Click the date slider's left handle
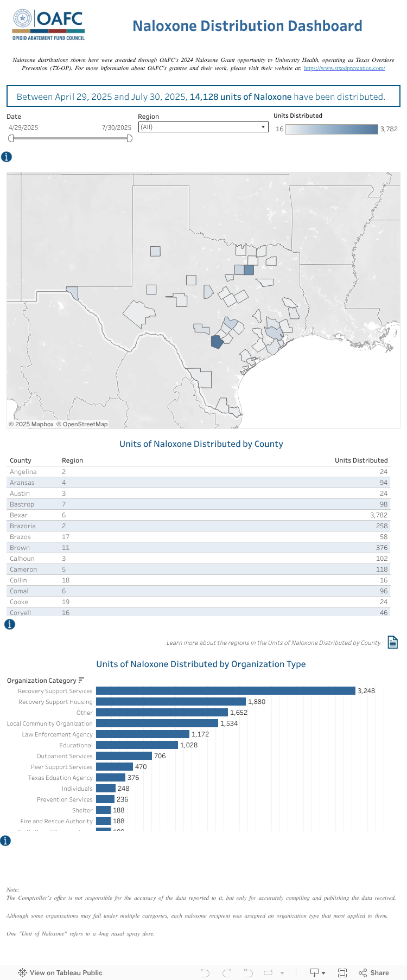 pyautogui.click(x=11, y=138)
